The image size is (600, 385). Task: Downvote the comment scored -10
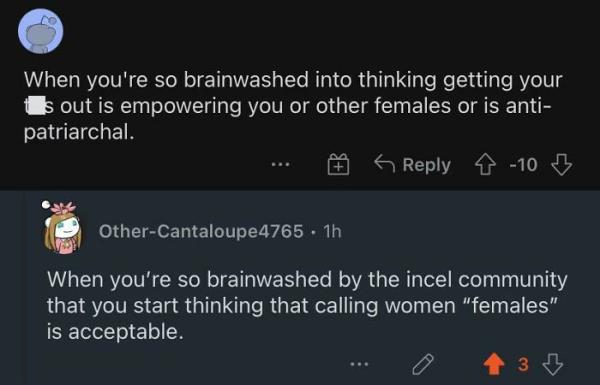(x=561, y=165)
